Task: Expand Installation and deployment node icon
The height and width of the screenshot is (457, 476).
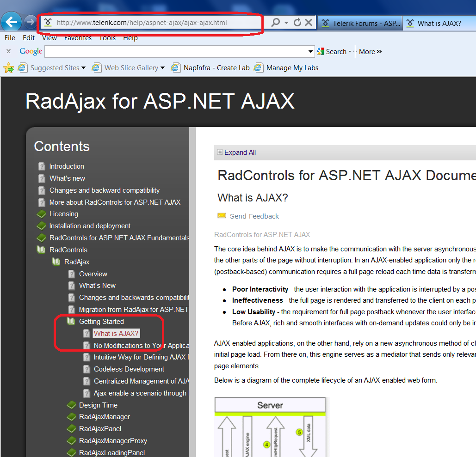Action: [41, 226]
